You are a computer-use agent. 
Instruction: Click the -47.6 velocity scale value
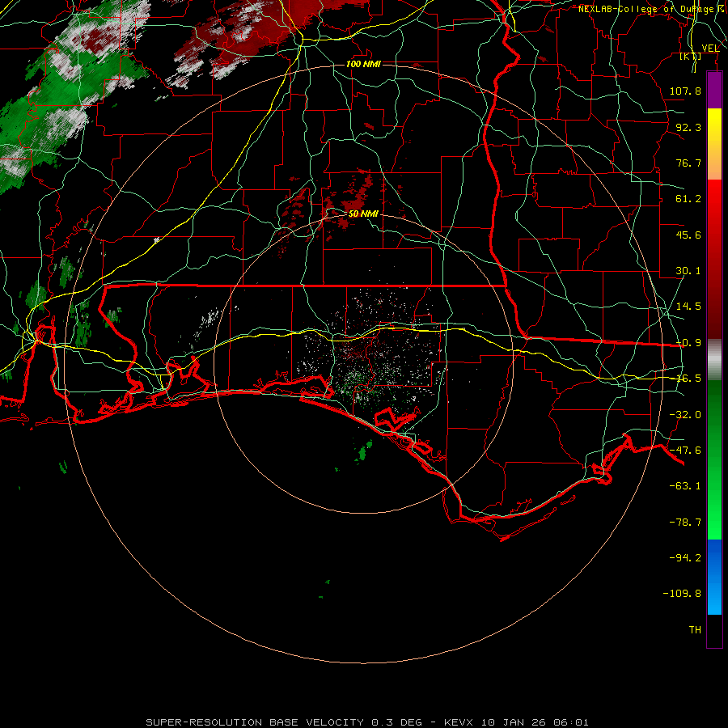685,451
